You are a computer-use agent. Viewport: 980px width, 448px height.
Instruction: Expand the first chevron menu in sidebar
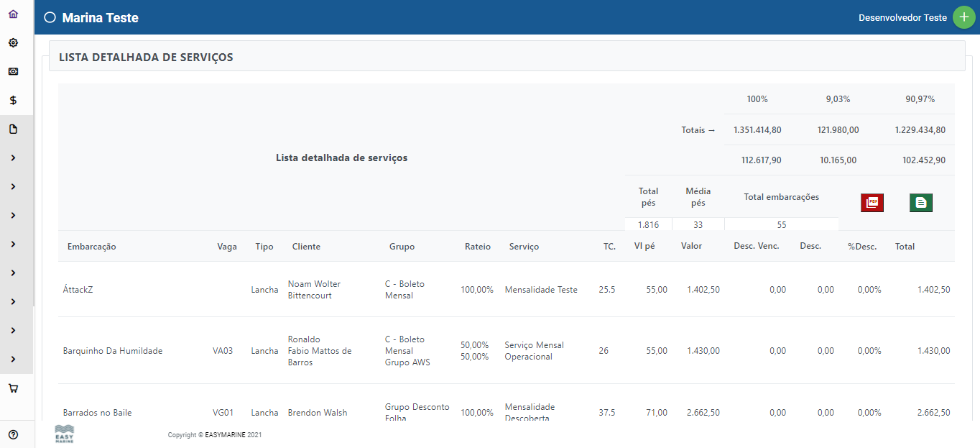pos(12,157)
